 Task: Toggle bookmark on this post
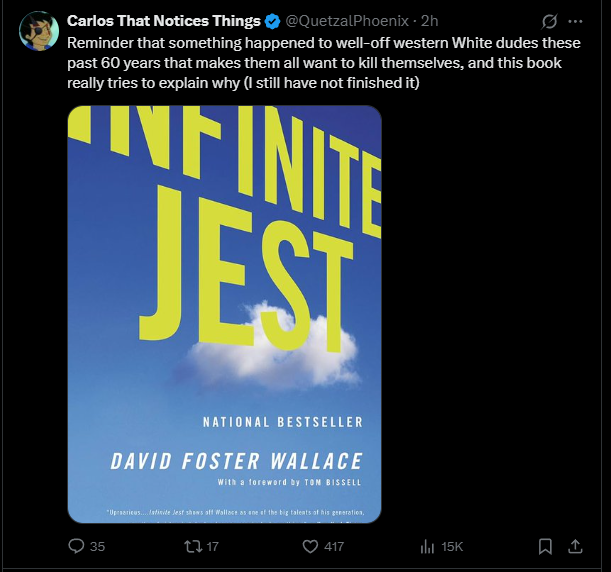point(545,546)
